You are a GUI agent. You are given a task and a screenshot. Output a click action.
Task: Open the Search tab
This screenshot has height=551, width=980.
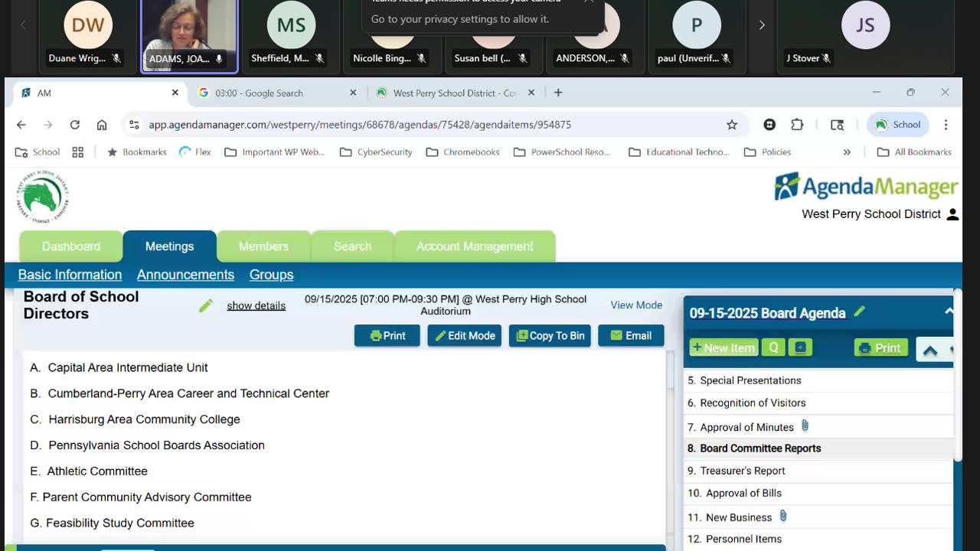point(352,246)
